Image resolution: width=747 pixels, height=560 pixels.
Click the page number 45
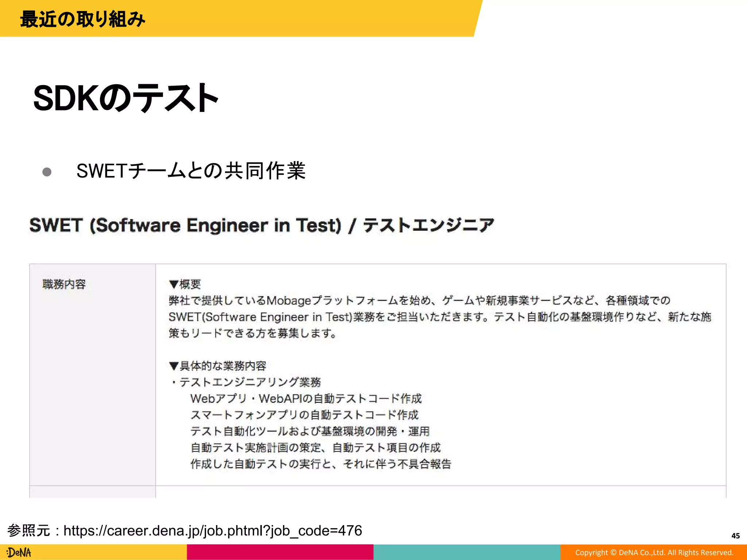pyautogui.click(x=735, y=536)
